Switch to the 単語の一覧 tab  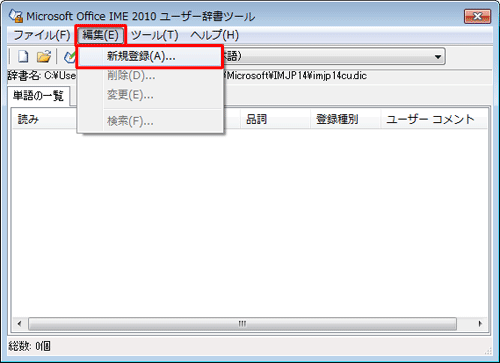[x=38, y=96]
